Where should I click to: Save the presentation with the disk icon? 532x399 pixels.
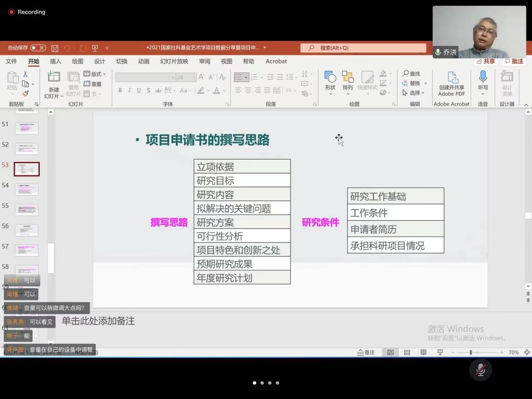pos(55,48)
